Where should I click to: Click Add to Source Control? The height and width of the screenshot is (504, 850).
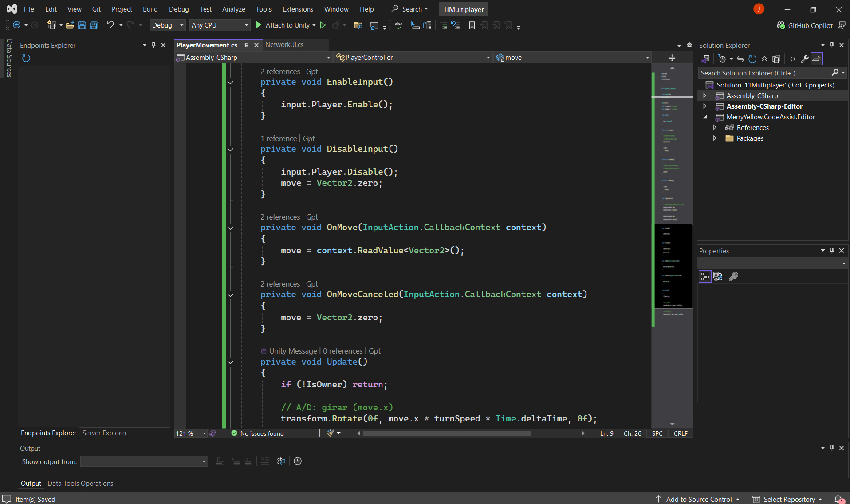click(x=699, y=499)
